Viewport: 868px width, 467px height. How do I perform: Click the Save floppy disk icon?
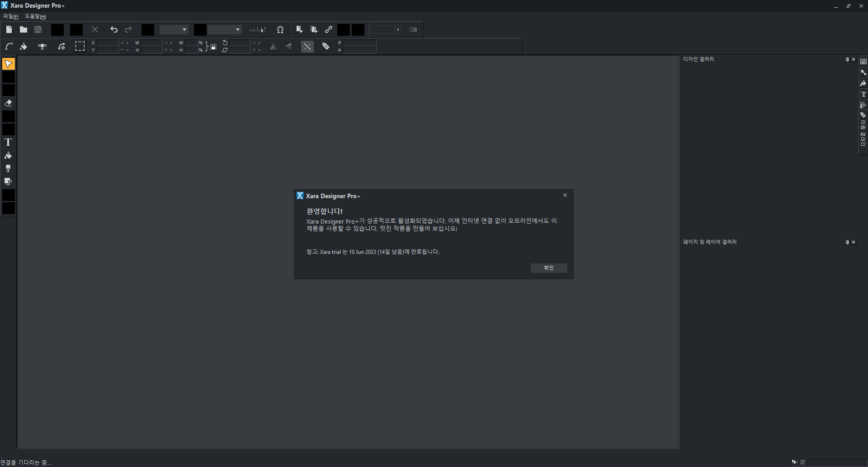coord(38,29)
